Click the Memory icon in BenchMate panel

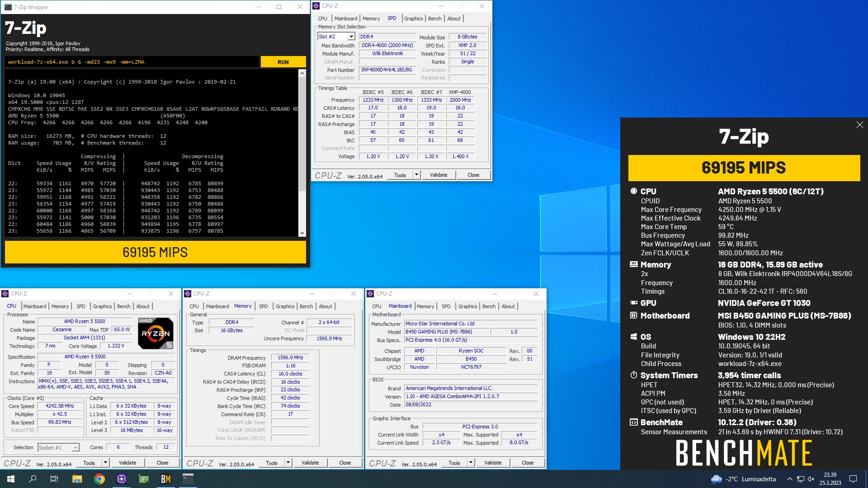pos(634,264)
